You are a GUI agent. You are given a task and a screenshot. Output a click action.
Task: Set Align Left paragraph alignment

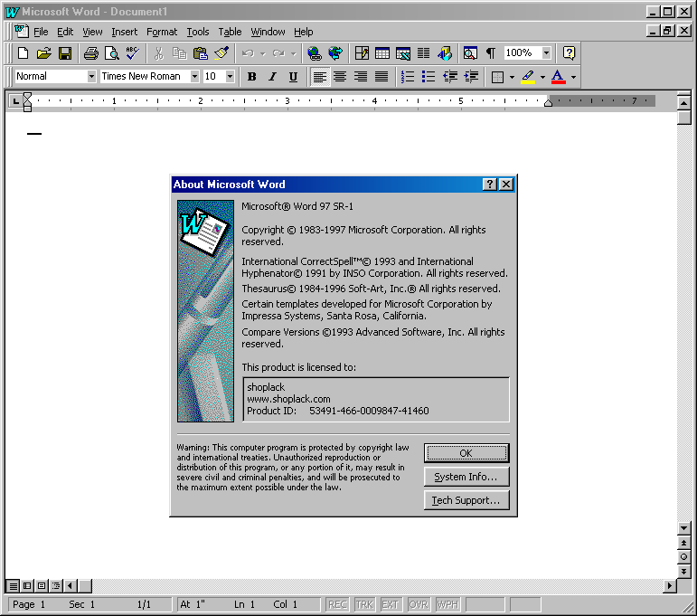pyautogui.click(x=319, y=77)
